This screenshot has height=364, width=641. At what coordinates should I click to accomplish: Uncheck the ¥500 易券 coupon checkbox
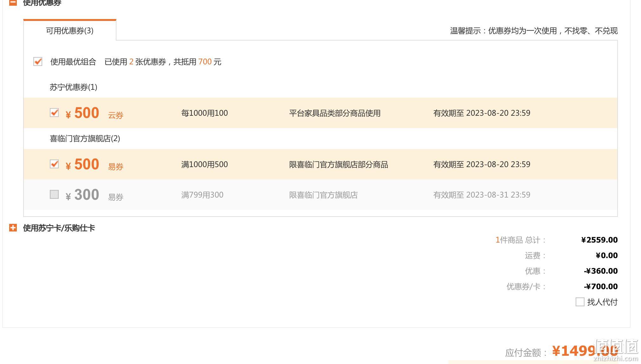coord(54,164)
